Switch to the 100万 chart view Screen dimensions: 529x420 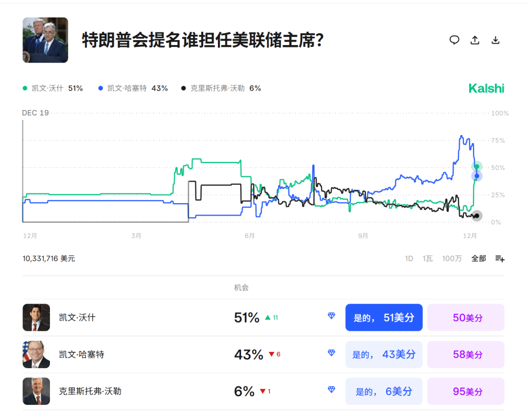452,258
